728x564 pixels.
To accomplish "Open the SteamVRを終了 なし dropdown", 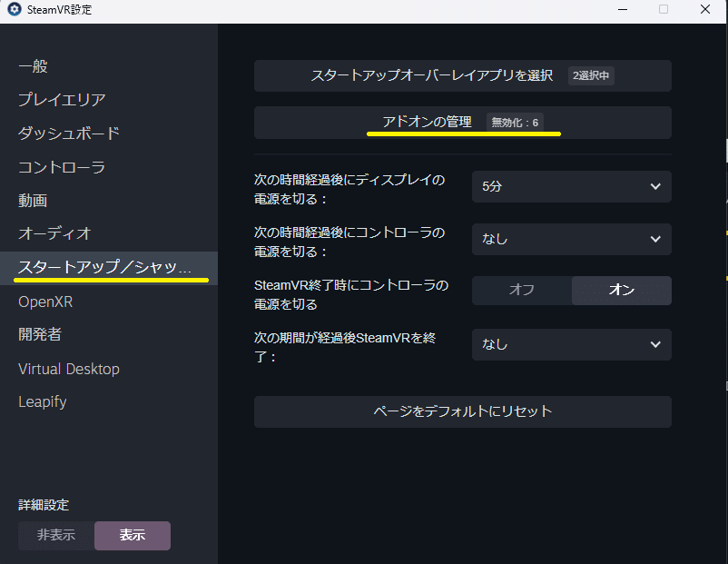I will [572, 345].
